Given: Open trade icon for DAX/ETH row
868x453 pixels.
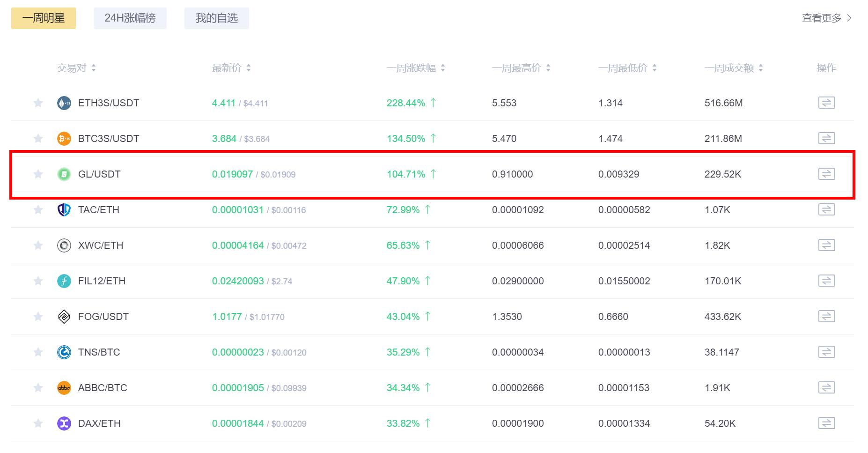Looking at the screenshot, I should click(x=826, y=423).
